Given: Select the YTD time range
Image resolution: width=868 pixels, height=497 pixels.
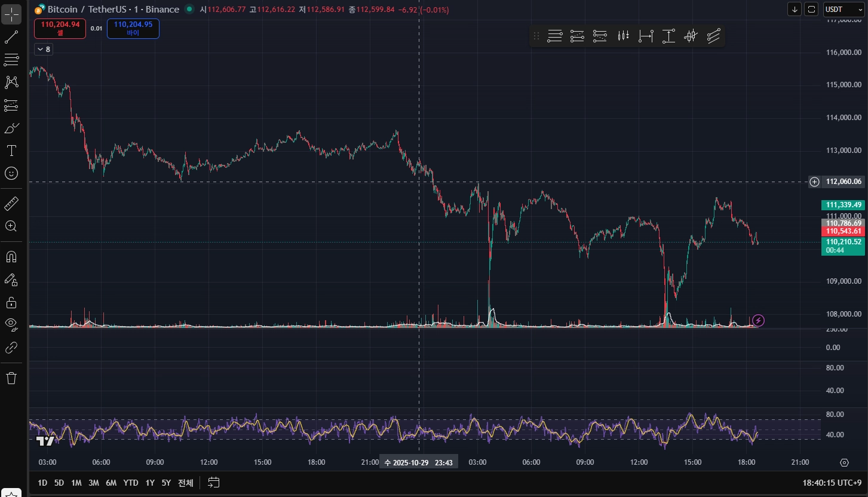Looking at the screenshot, I should click(131, 483).
